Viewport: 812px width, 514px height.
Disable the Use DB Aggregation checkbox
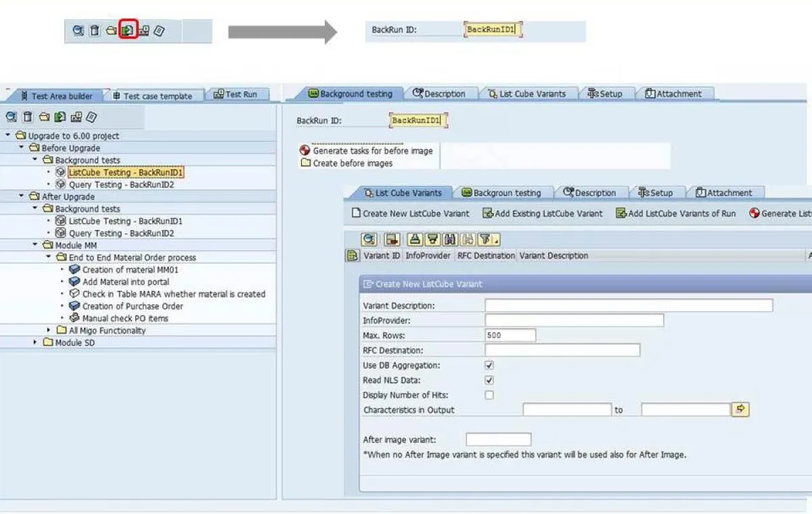489,365
